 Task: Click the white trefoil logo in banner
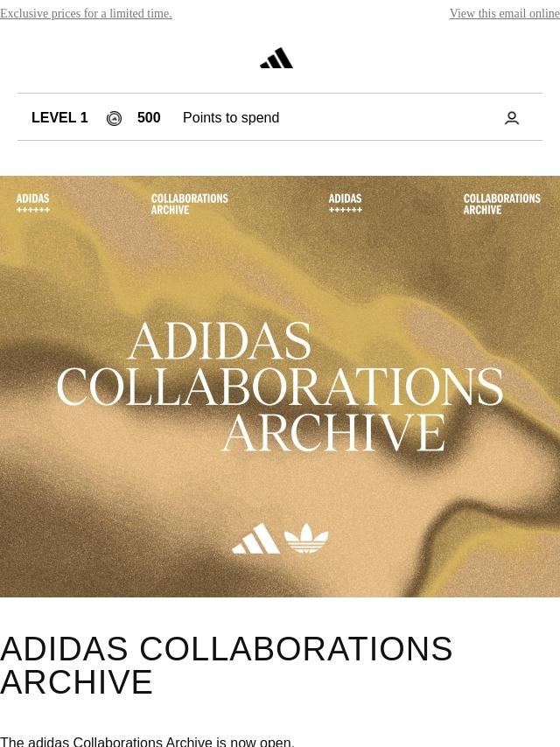pyautogui.click(x=306, y=538)
